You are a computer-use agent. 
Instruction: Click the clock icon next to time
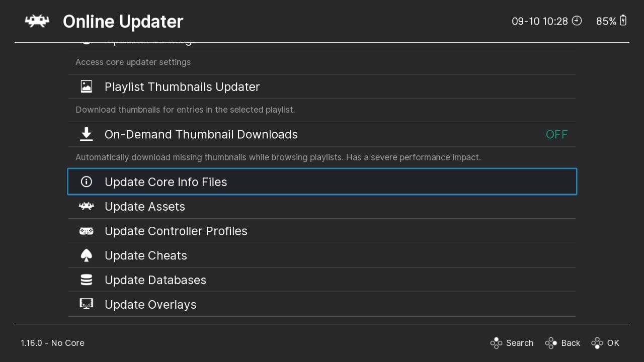point(577,21)
